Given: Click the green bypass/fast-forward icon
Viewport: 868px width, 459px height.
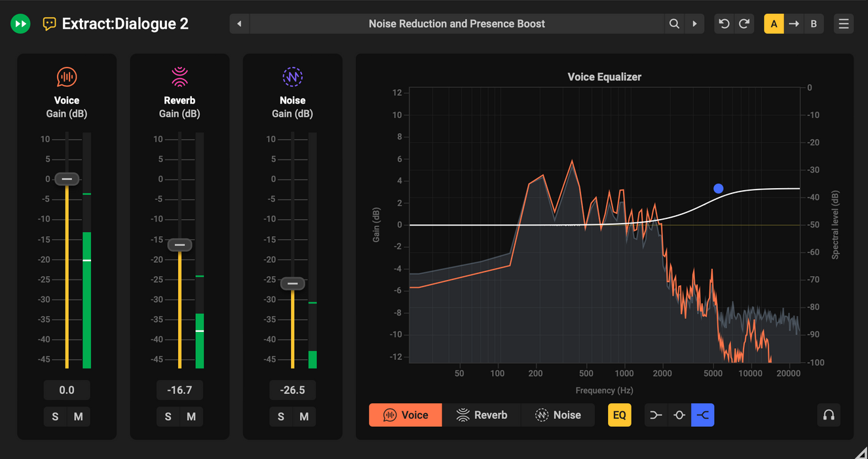Looking at the screenshot, I should click(x=20, y=24).
